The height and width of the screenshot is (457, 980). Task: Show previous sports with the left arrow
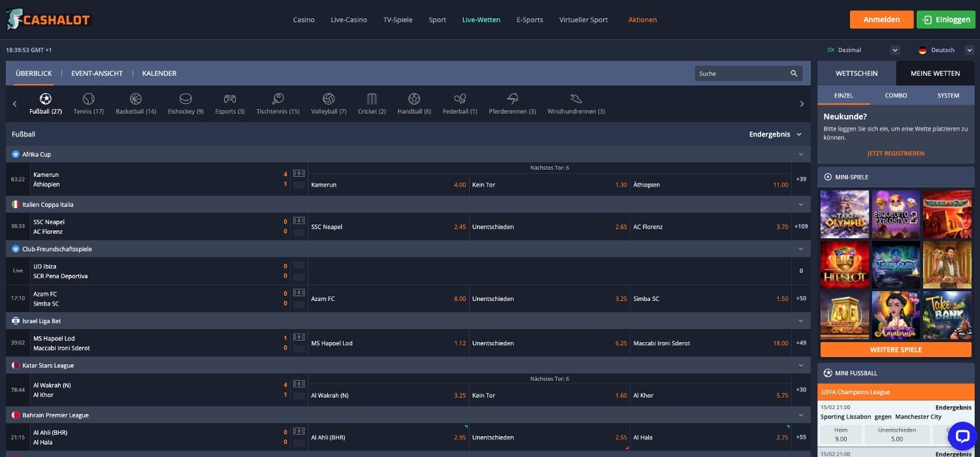[14, 104]
